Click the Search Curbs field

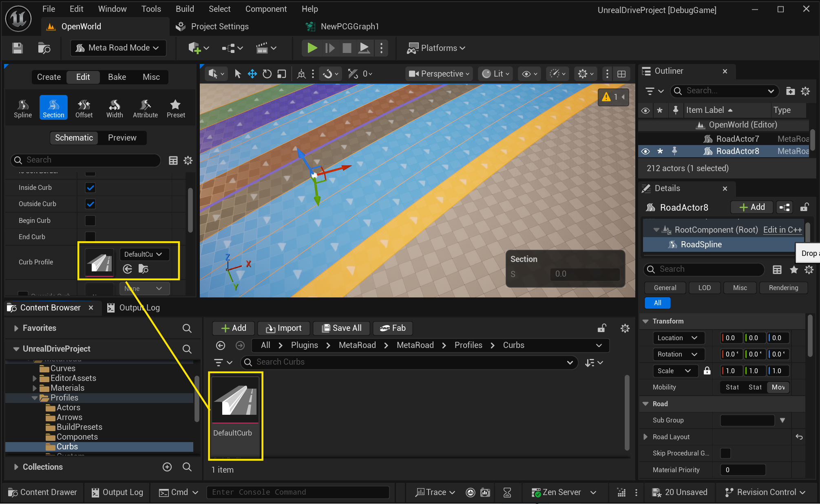click(x=409, y=362)
